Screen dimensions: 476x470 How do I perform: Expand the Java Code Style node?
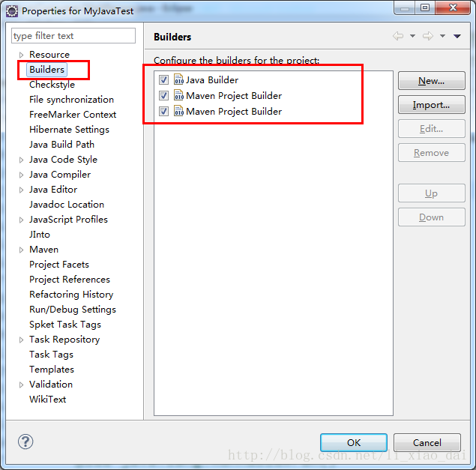pos(21,160)
